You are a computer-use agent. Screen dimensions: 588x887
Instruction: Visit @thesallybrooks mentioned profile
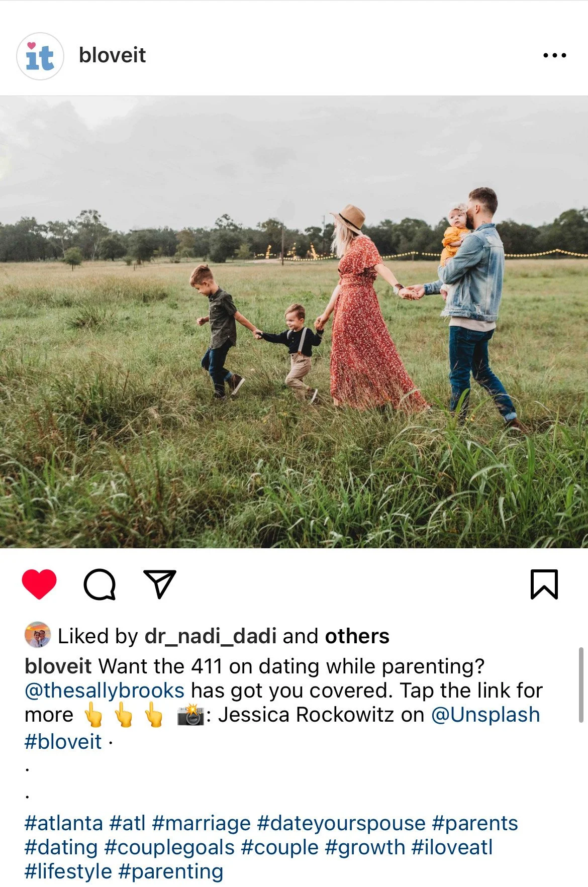(x=105, y=691)
